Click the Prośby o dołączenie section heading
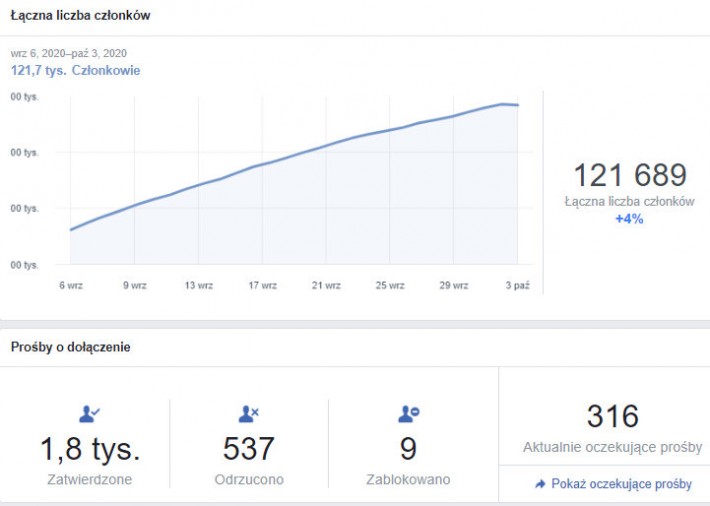This screenshot has height=506, width=710. [x=70, y=347]
